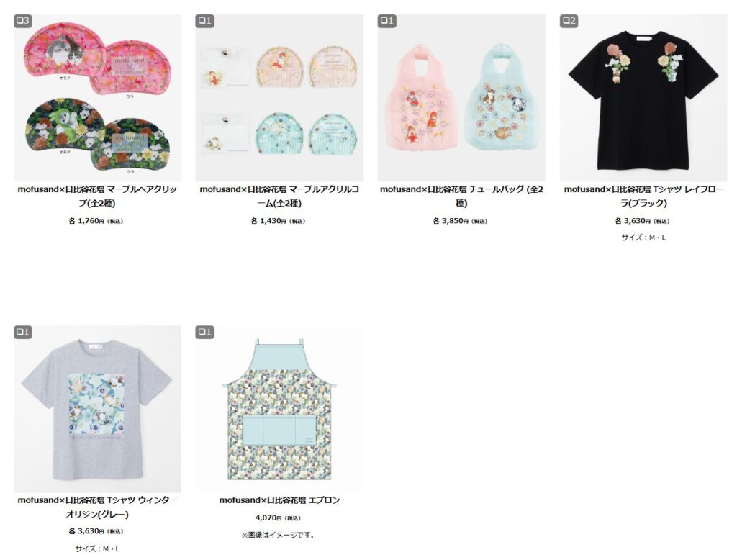Open gray Winter Origin T-shirt image

click(97, 409)
